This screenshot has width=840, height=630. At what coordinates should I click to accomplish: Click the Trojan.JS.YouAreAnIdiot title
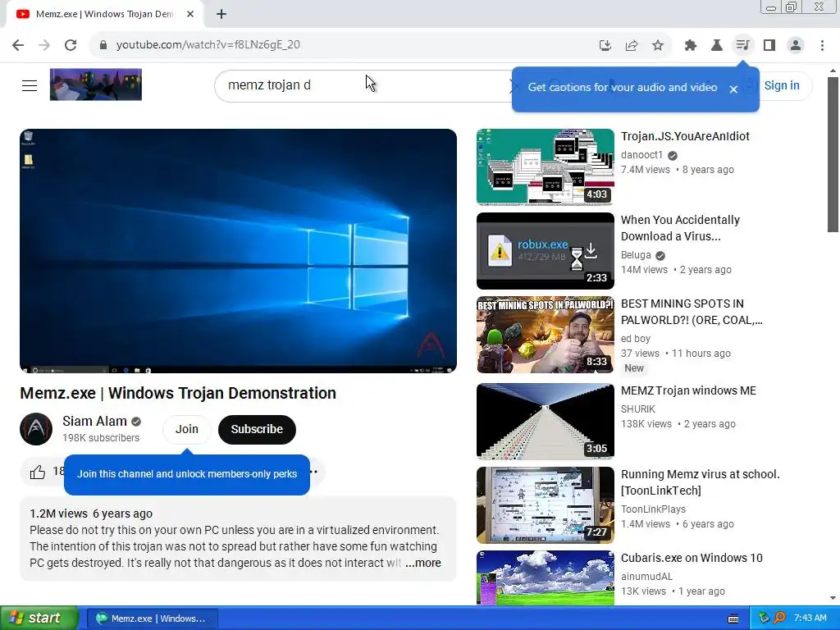click(685, 137)
